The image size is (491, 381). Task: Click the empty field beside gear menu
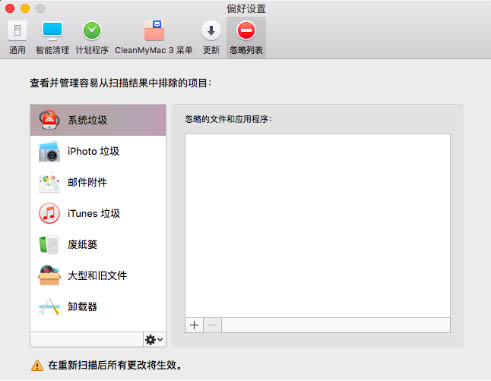pos(87,340)
